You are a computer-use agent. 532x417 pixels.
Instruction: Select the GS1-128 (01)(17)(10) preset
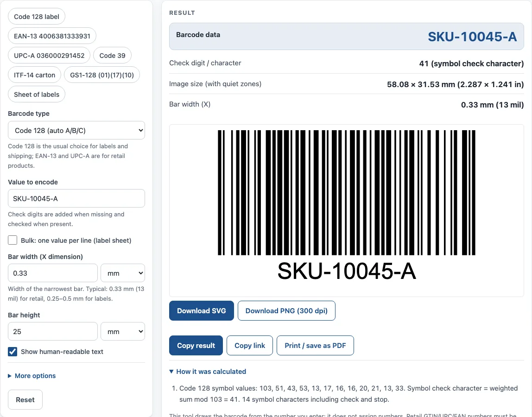pos(102,75)
